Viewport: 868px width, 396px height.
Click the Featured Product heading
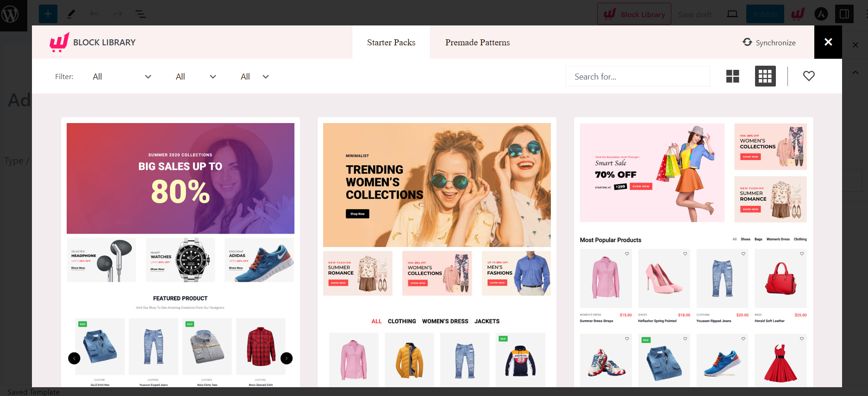coord(180,298)
